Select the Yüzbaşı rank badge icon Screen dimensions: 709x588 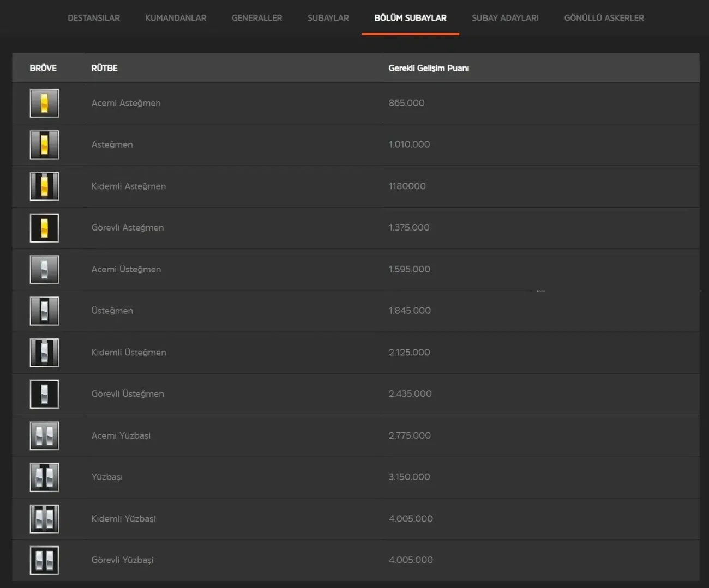tap(44, 477)
